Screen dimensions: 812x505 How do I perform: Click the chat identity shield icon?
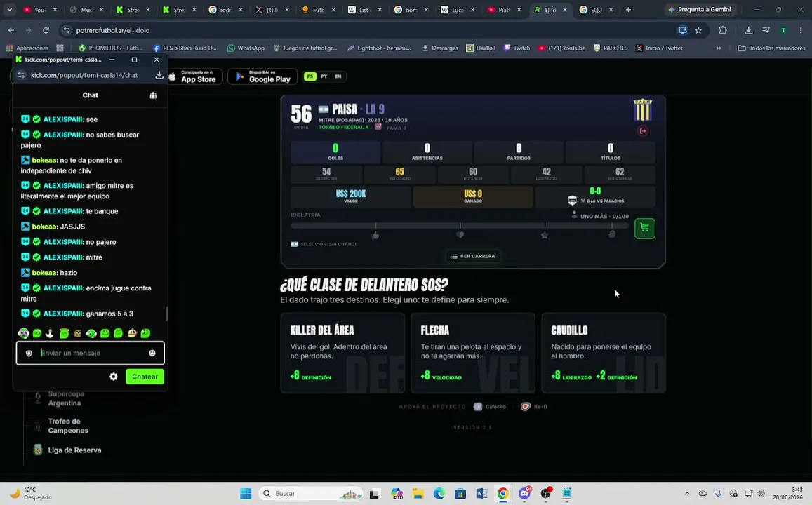pyautogui.click(x=29, y=353)
